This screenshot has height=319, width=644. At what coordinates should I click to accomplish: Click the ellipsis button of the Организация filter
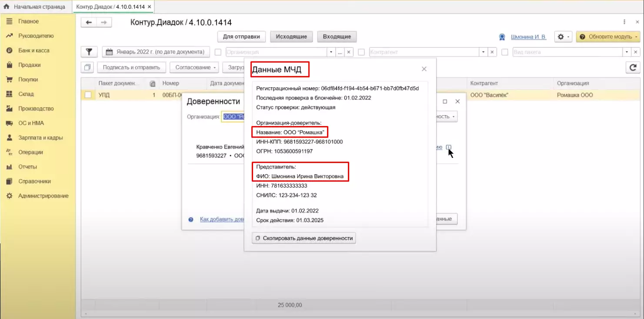(340, 52)
